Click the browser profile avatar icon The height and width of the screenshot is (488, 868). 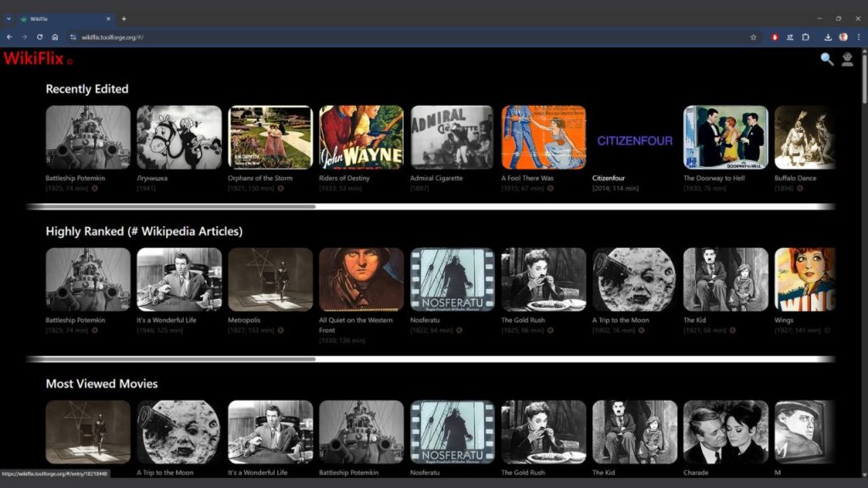pyautogui.click(x=842, y=36)
